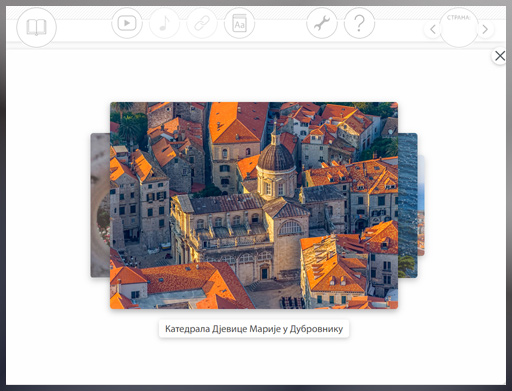Open the links chain icon

click(202, 23)
